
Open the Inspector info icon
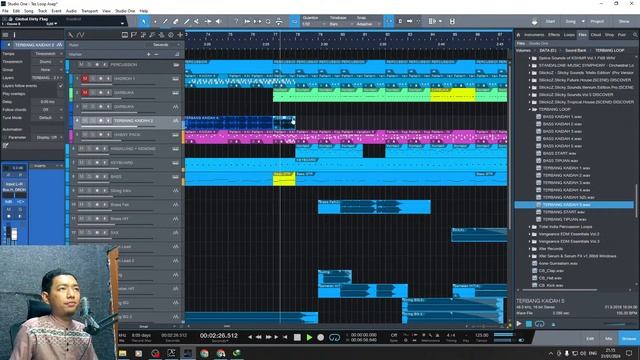click(x=14, y=35)
